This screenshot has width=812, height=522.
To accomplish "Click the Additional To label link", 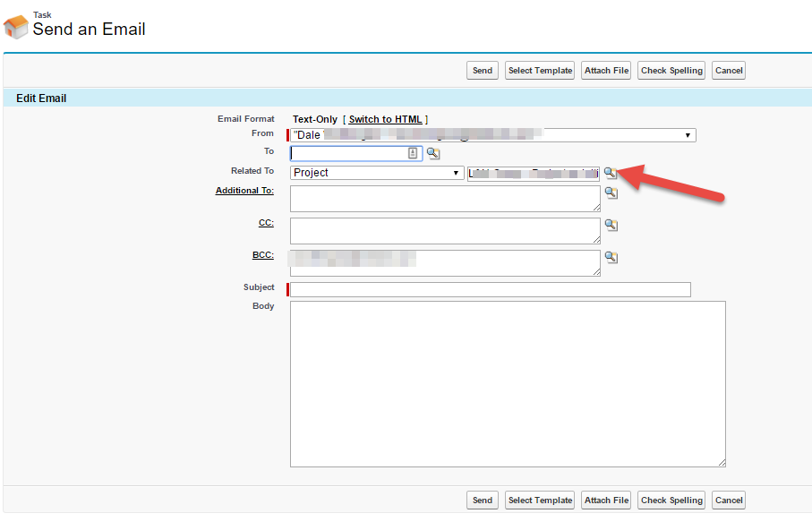I will coord(244,191).
